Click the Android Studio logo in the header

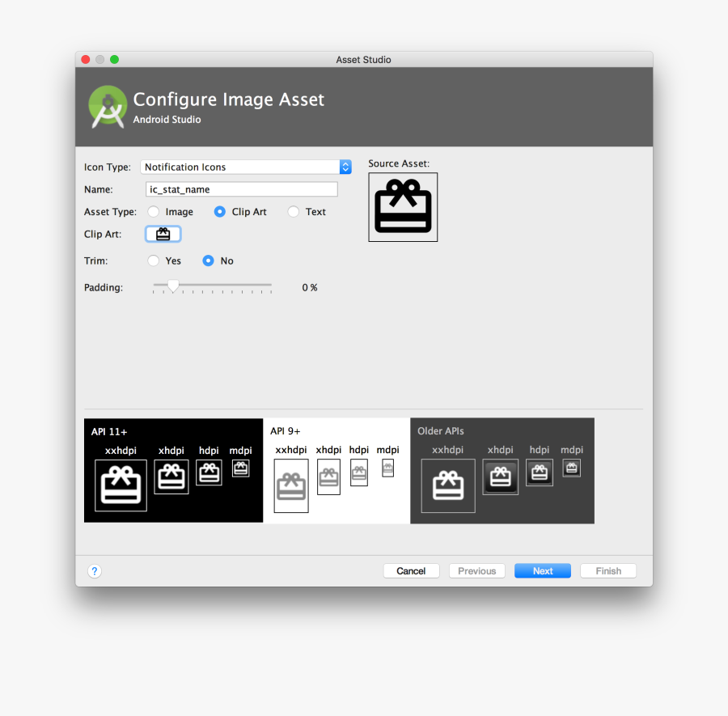(108, 106)
